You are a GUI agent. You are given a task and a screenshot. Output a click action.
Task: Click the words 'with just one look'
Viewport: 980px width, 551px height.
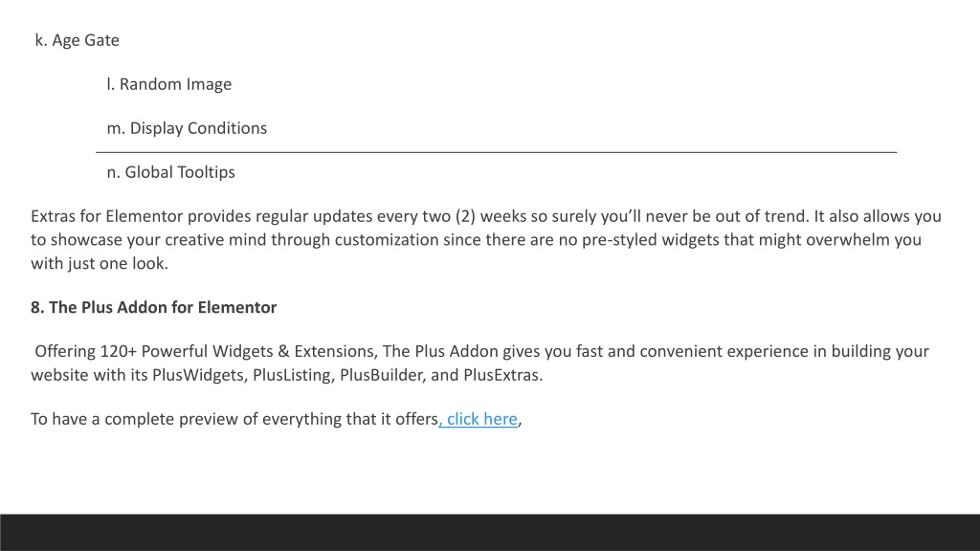tap(100, 264)
